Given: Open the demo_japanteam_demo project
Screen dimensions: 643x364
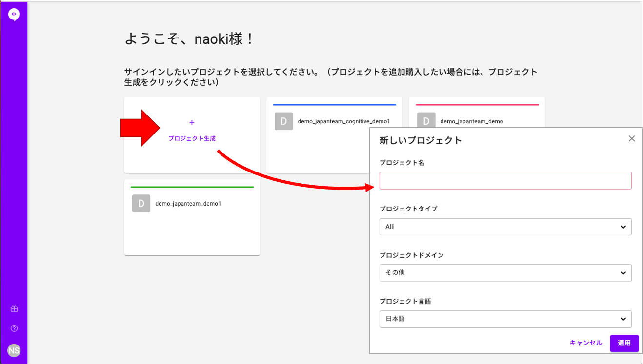Looking at the screenshot, I should pos(471,121).
